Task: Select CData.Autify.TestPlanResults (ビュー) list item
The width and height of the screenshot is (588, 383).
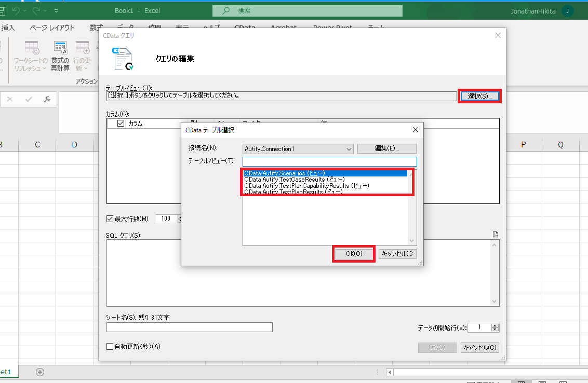Action: click(x=325, y=191)
